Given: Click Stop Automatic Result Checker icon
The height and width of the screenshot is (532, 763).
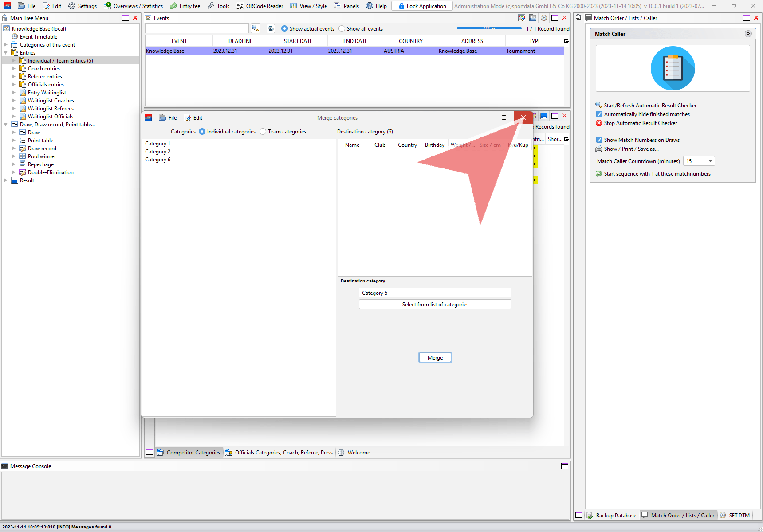Looking at the screenshot, I should coord(599,123).
